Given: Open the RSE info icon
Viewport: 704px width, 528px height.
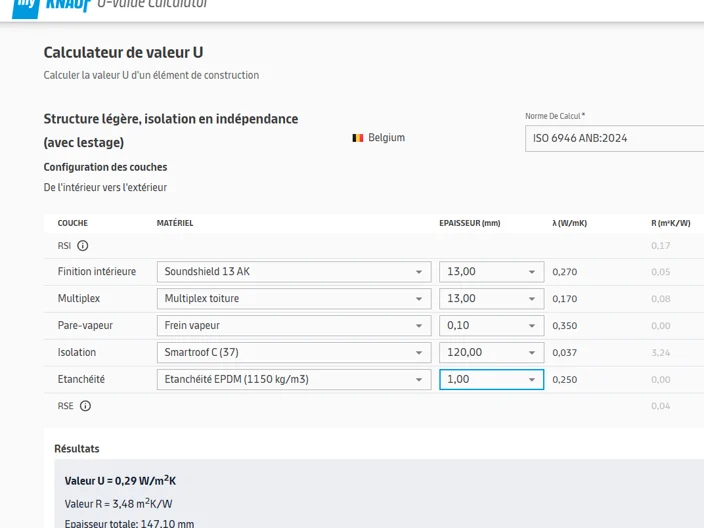Looking at the screenshot, I should (x=85, y=406).
